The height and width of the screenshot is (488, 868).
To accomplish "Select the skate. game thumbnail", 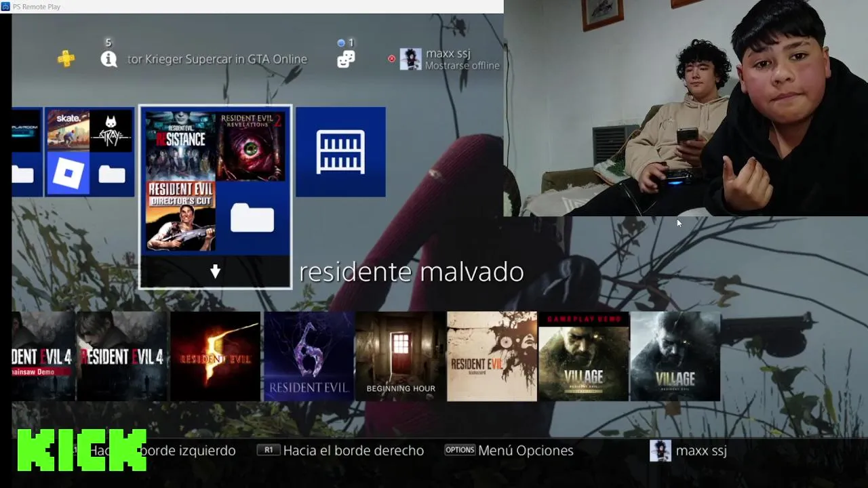I will 68,129.
